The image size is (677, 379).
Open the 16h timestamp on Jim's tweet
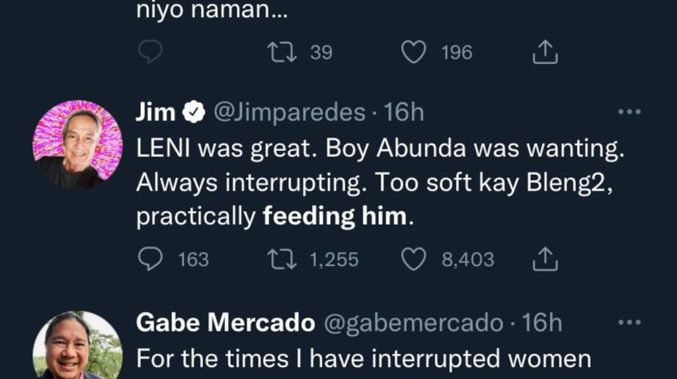pos(404,112)
